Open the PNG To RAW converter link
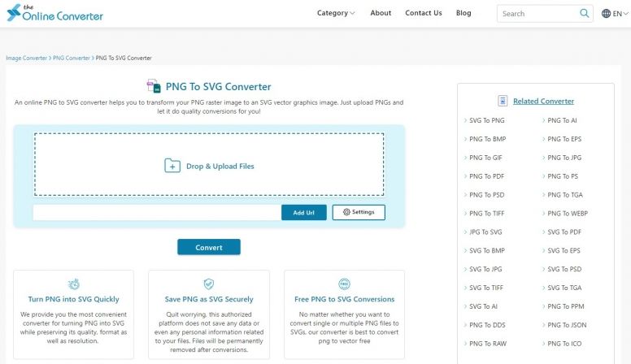 488,344
